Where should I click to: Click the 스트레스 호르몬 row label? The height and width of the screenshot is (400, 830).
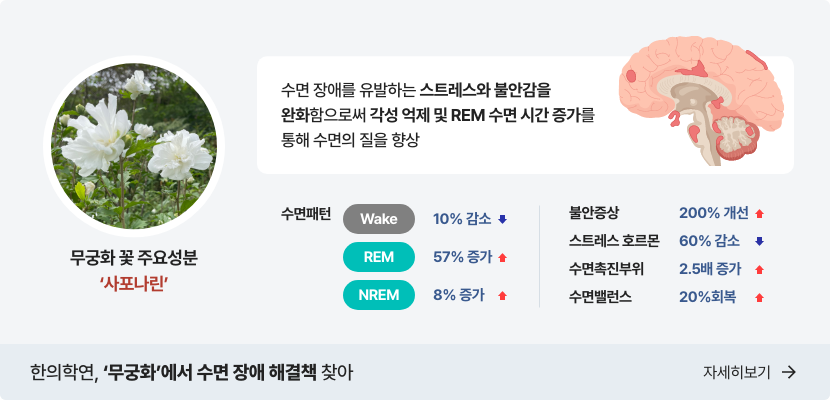tap(612, 241)
